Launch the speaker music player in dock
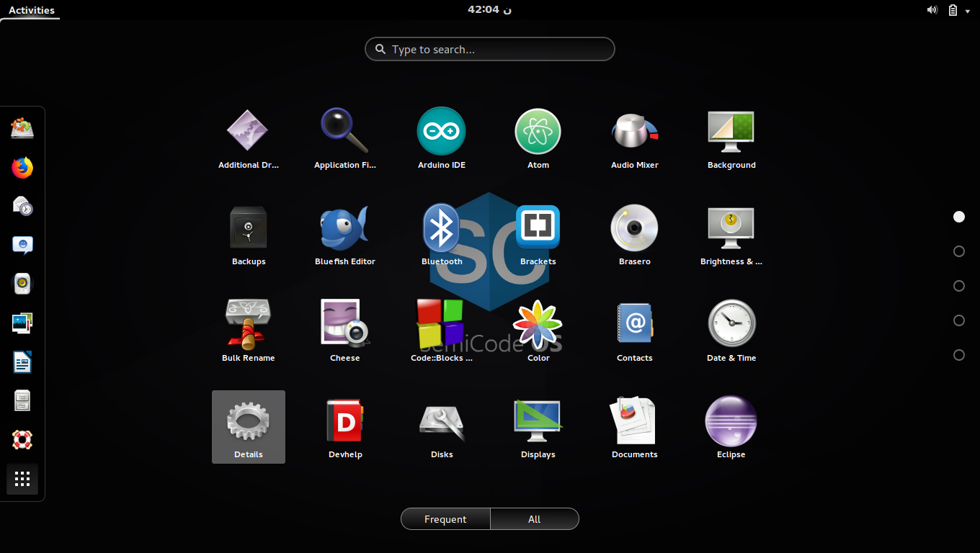 22,284
